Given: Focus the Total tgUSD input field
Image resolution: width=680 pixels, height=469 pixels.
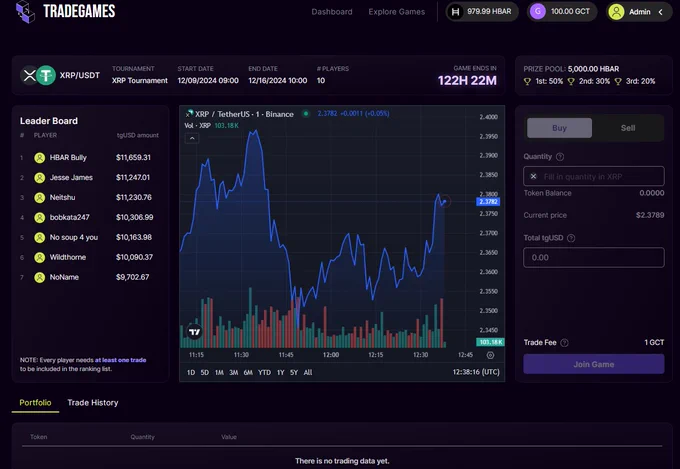Looking at the screenshot, I should tap(594, 257).
